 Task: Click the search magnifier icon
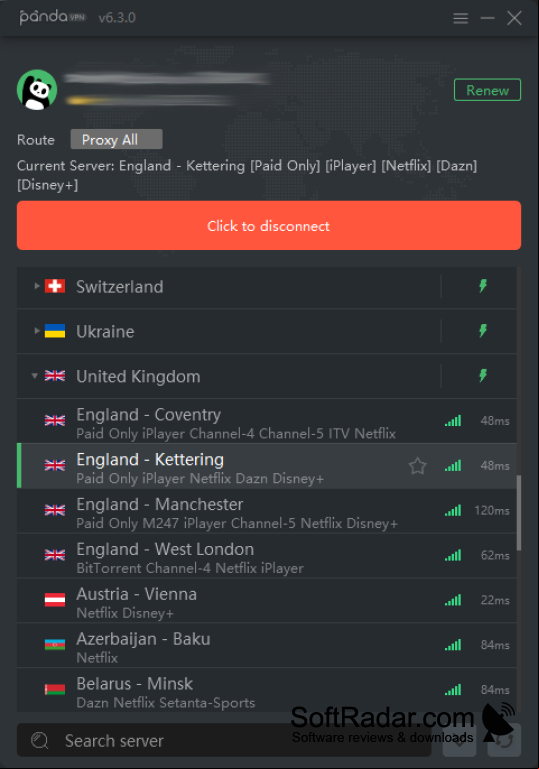[x=40, y=740]
